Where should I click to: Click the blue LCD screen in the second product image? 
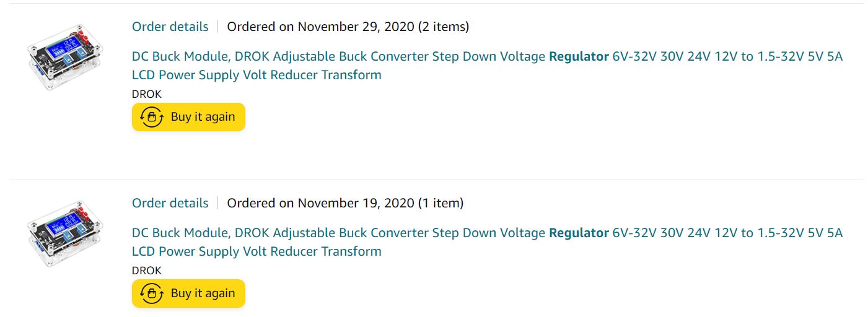(61, 223)
